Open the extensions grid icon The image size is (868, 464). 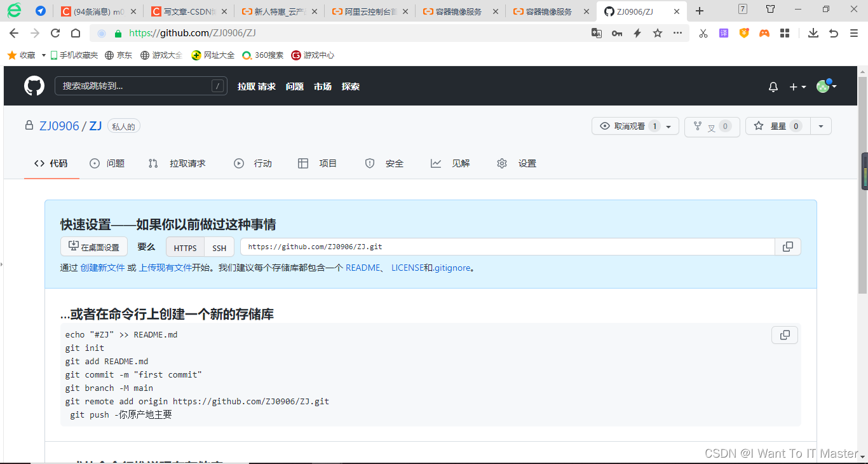[785, 34]
